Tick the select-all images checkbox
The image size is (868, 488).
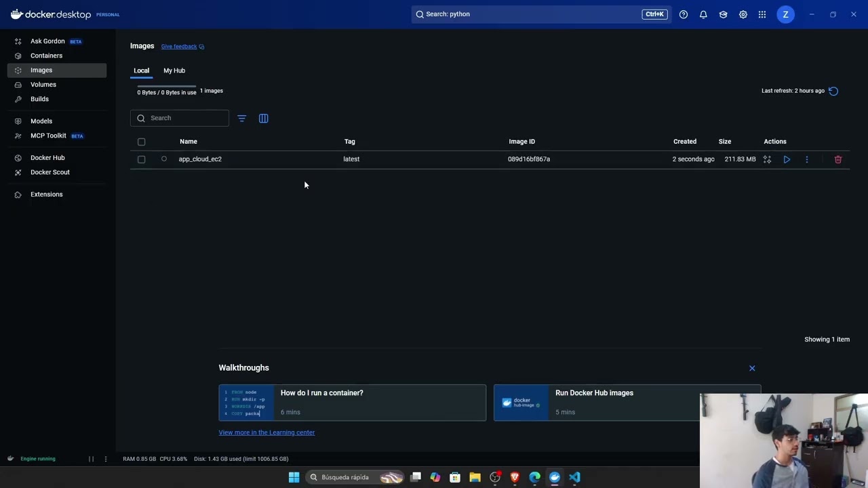click(142, 142)
